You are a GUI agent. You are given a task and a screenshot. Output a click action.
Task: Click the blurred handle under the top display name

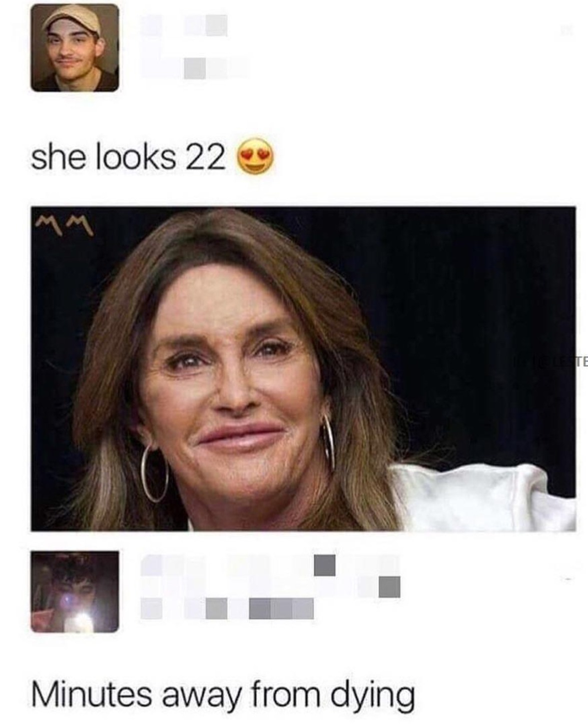coord(194,68)
